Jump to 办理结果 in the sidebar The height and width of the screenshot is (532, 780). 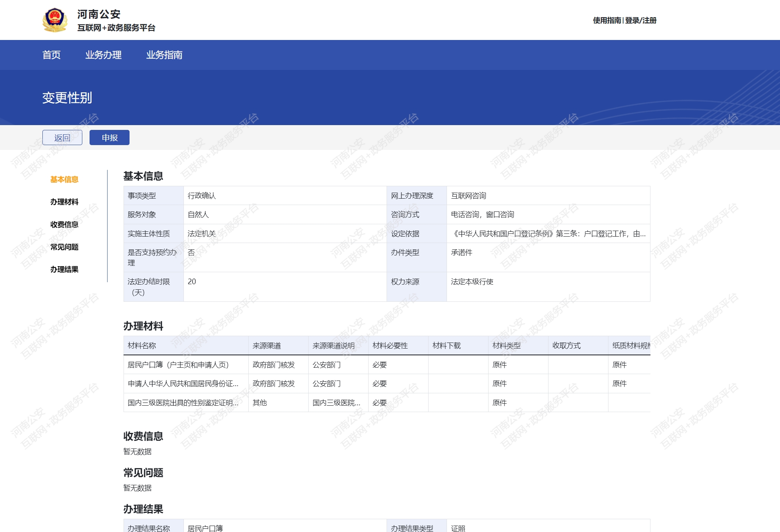64,269
